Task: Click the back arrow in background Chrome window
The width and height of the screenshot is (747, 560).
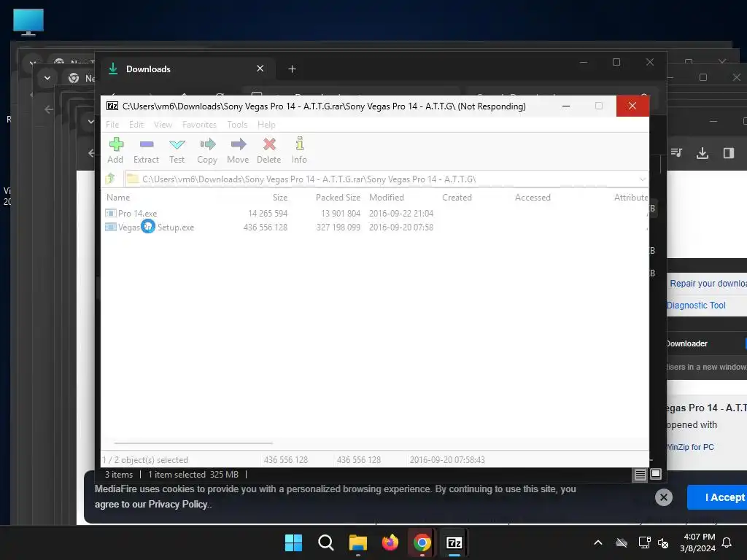Action: (x=49, y=109)
